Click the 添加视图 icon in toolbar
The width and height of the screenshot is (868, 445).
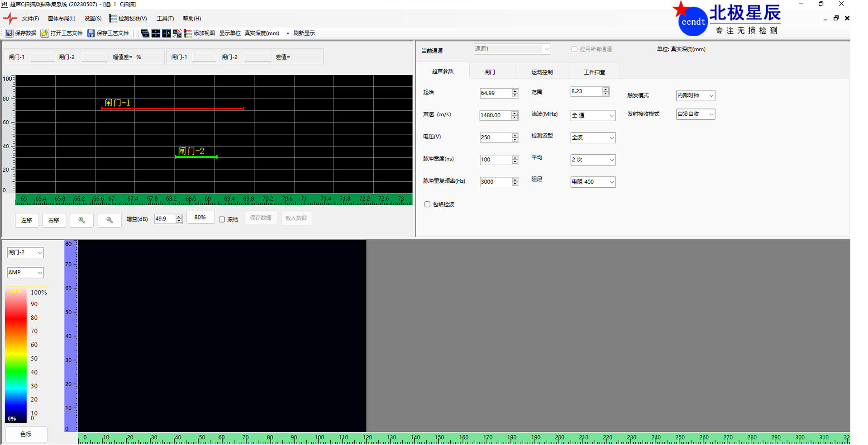pyautogui.click(x=188, y=33)
